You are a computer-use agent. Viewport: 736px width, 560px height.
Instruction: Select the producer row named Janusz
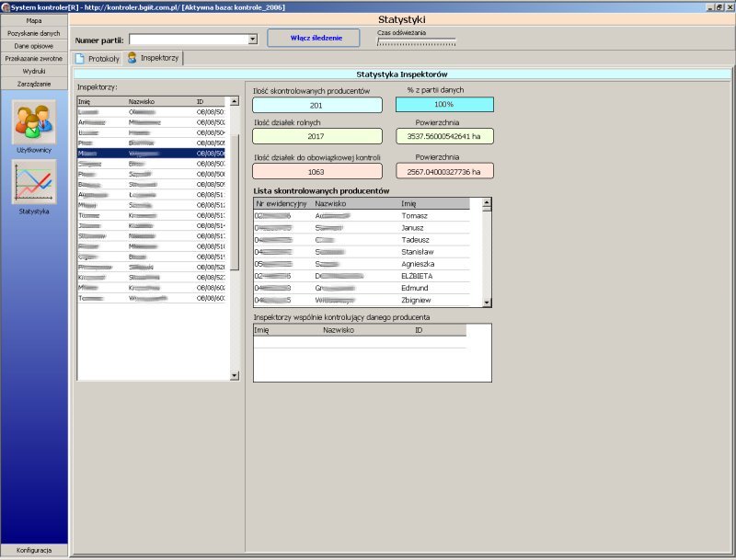[362, 228]
